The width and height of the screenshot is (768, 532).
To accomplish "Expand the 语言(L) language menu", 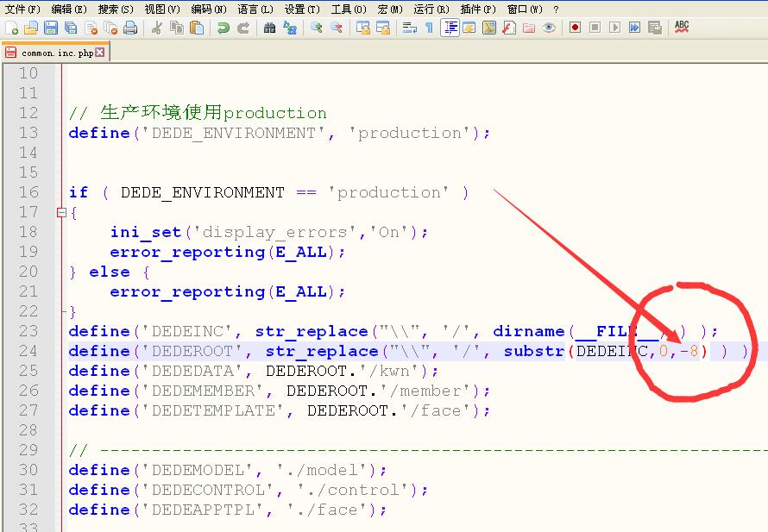I will click(255, 9).
